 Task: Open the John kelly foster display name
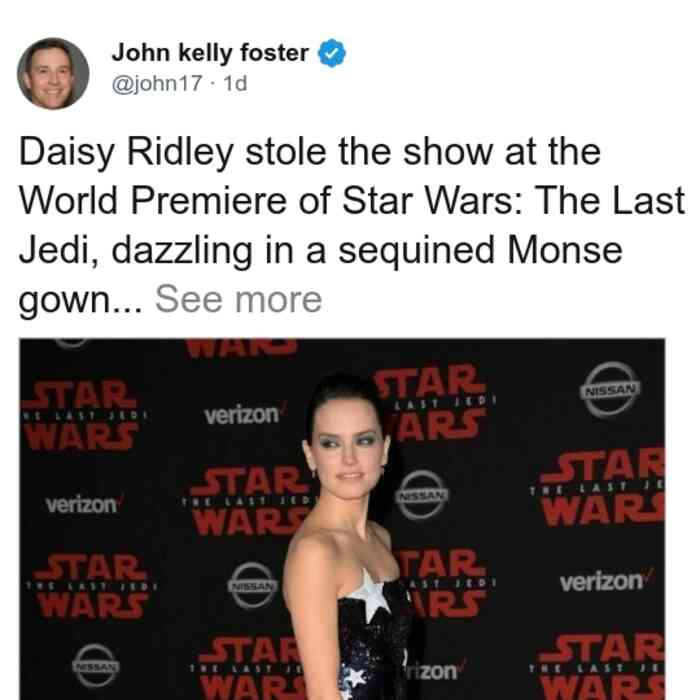(210, 53)
